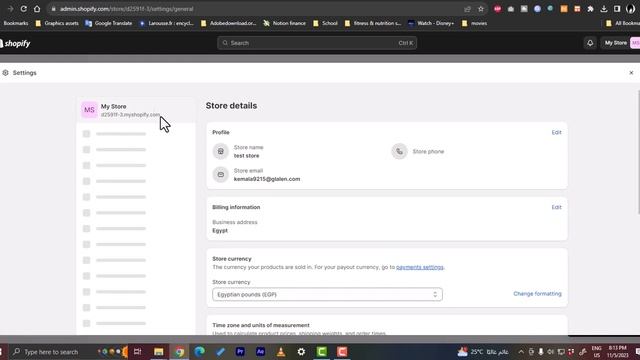Click Windows taskbar search box
The width and height of the screenshot is (640, 360).
[x=51, y=351]
